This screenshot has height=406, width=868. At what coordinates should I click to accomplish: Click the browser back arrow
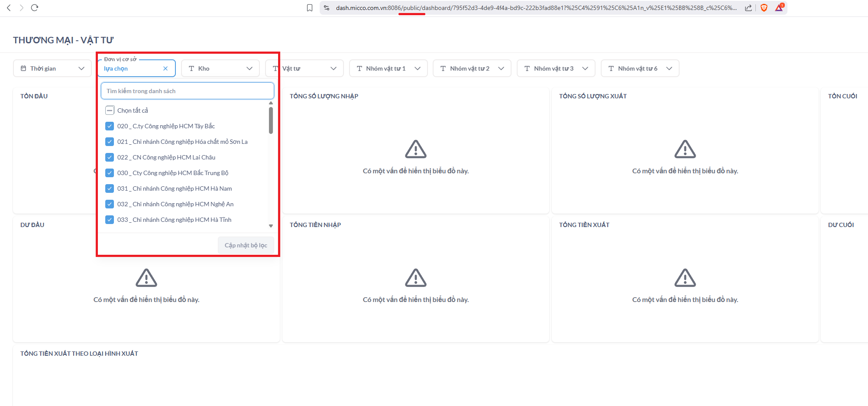click(x=9, y=8)
